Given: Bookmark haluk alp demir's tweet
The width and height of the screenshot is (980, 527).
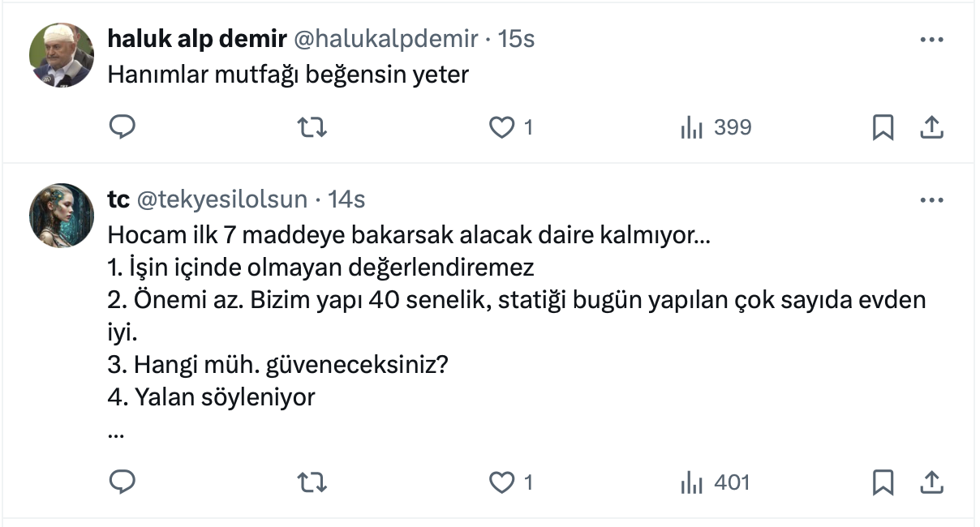Looking at the screenshot, I should [x=883, y=127].
